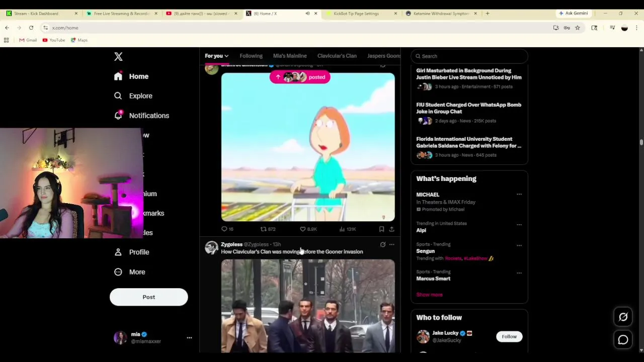Switch to Kick Dashboard browser tab

(42, 14)
